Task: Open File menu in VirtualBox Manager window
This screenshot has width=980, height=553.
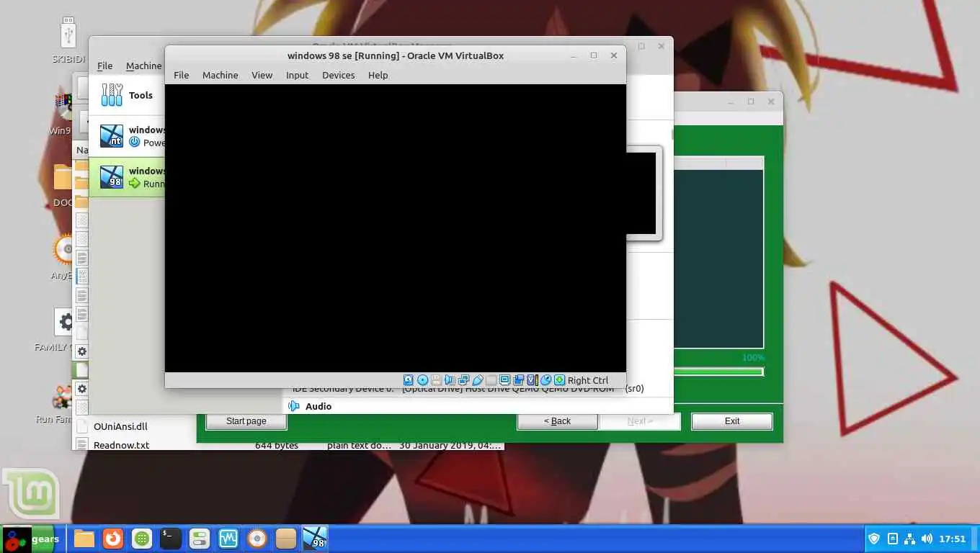Action: point(104,66)
